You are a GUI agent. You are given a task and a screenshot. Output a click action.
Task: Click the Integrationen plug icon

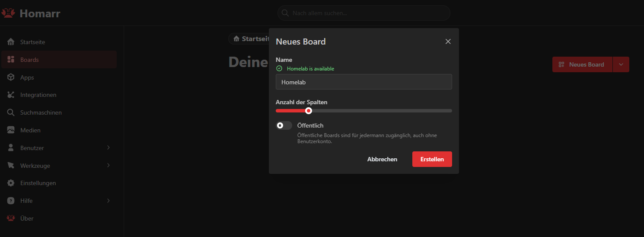[x=11, y=95]
